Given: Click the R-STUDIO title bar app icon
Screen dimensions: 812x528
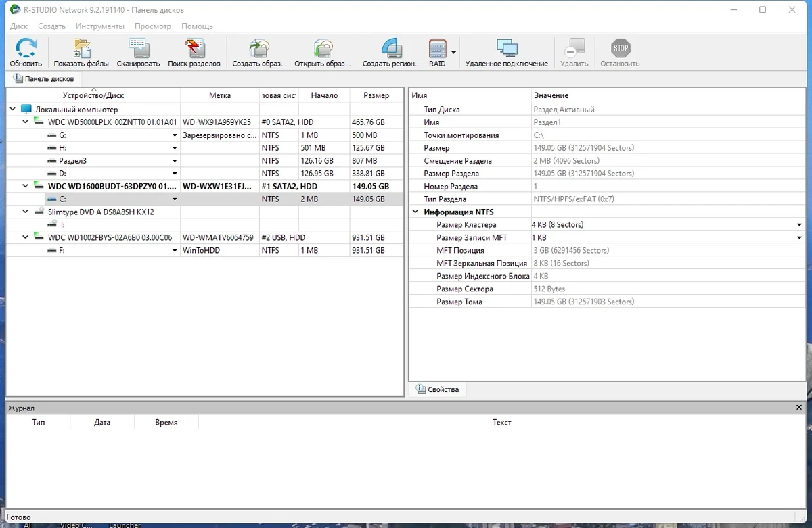Looking at the screenshot, I should (x=16, y=9).
